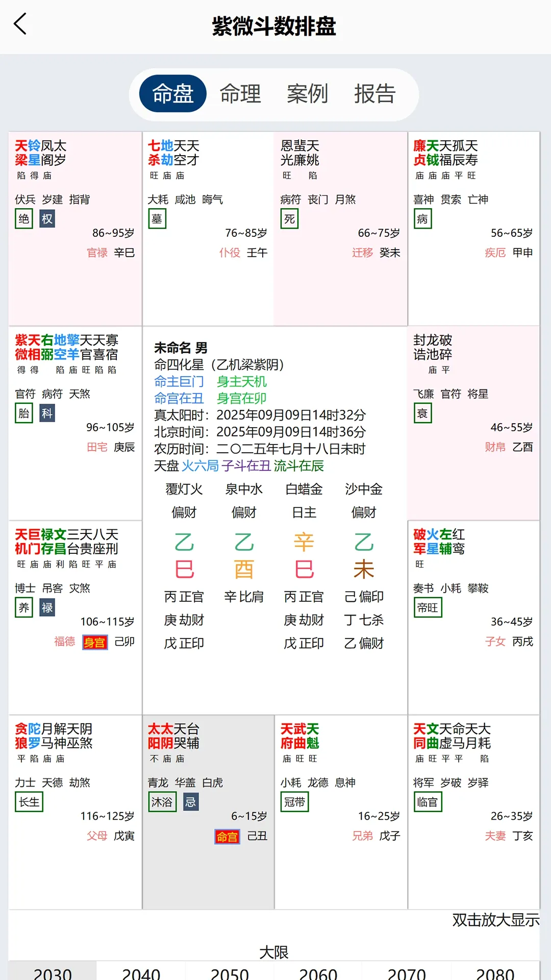Tap 未命名 男 chart name
Image resolution: width=551 pixels, height=980 pixels.
pos(181,348)
